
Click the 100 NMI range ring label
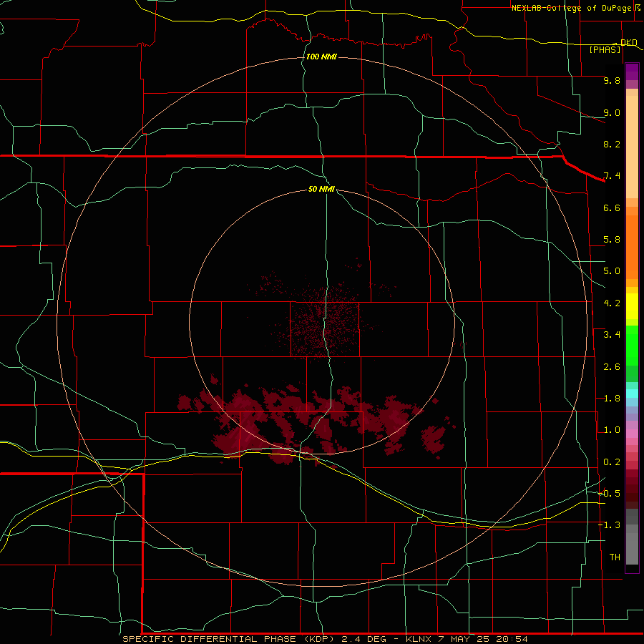pos(321,57)
